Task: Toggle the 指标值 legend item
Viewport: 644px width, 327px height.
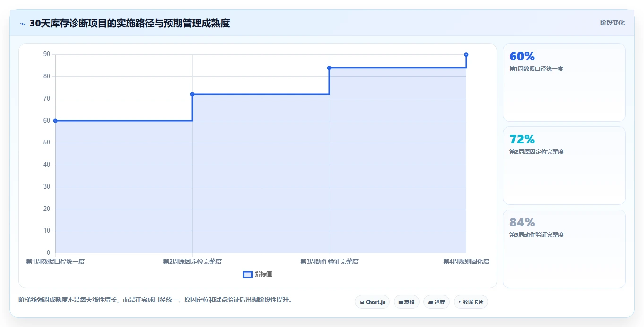Action: (x=258, y=274)
